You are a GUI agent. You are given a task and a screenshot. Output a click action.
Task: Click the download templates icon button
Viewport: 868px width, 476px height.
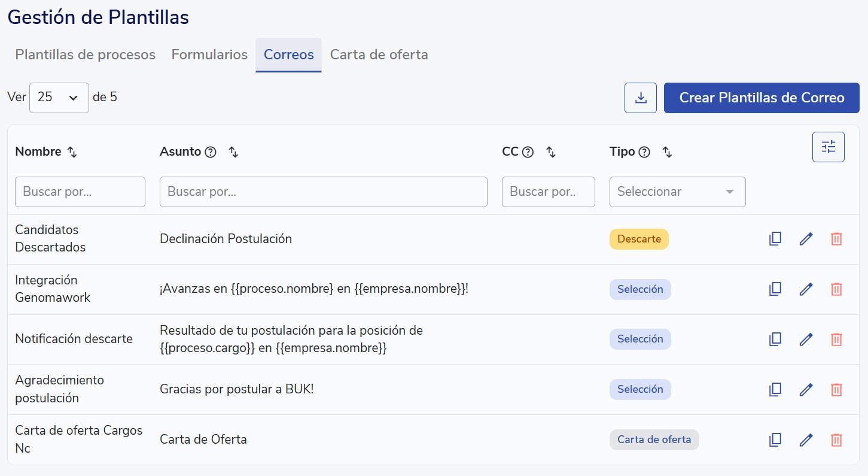[641, 98]
